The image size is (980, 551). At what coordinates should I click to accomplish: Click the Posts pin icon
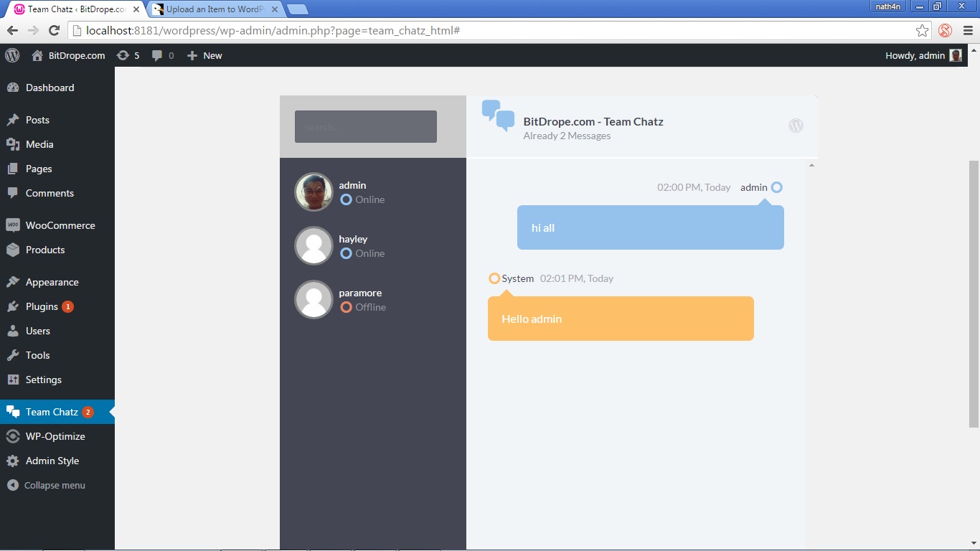[x=13, y=120]
